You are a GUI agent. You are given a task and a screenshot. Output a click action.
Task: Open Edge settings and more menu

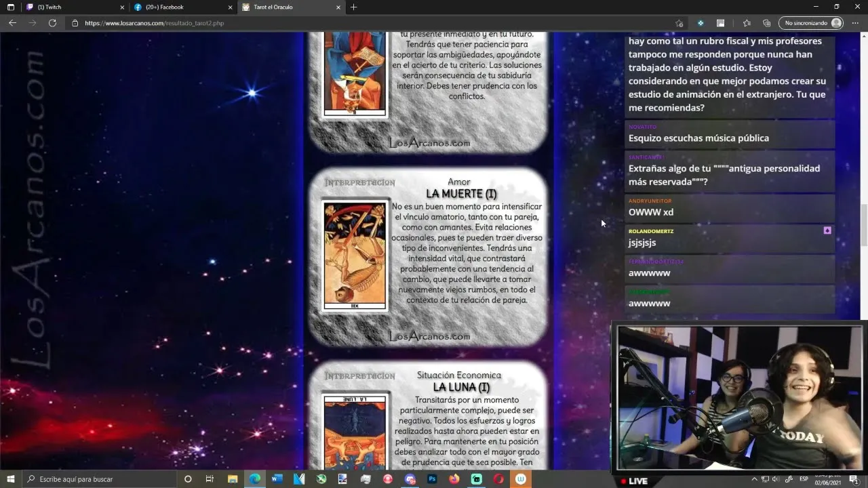coord(856,23)
